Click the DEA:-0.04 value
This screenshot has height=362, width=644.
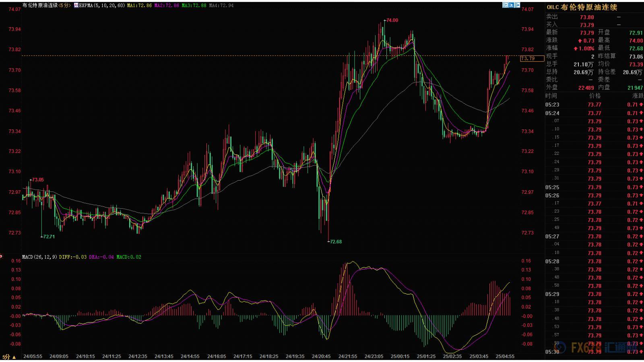tap(101, 257)
